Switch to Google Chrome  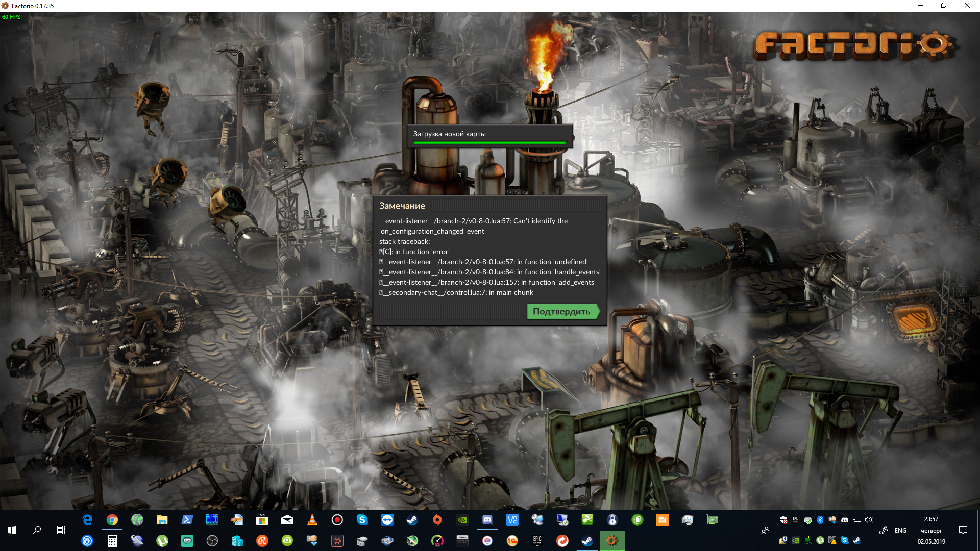click(x=112, y=520)
